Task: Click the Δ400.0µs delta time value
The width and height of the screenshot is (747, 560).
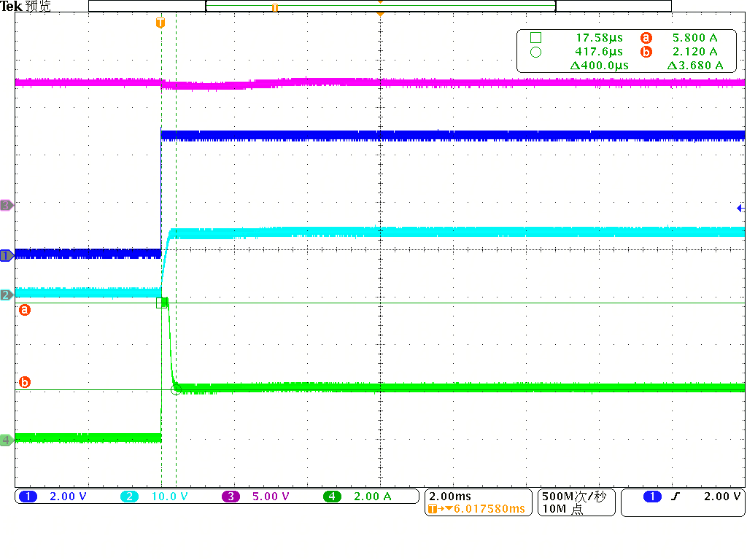Action: pyautogui.click(x=600, y=65)
